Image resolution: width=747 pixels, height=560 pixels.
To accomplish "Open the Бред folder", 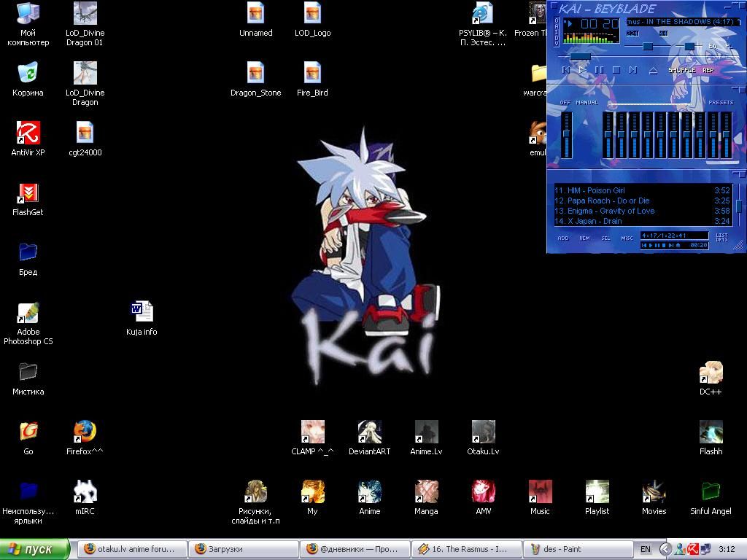I will [x=28, y=258].
